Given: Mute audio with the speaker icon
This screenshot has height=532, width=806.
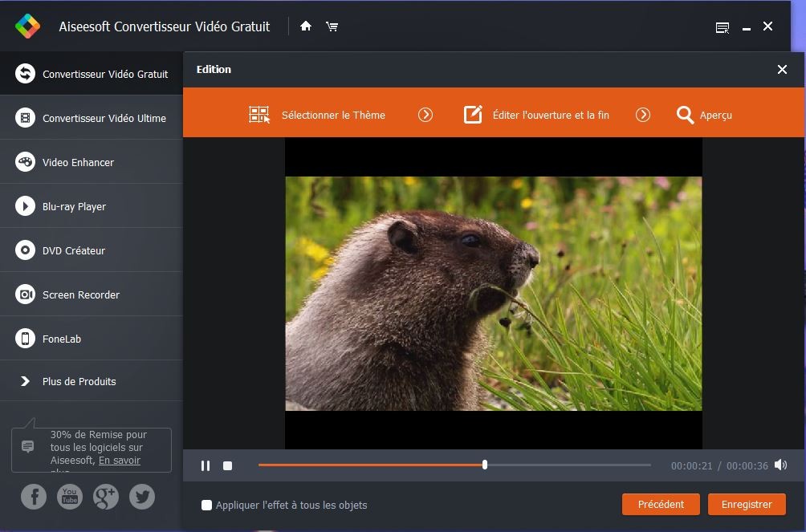Looking at the screenshot, I should click(x=781, y=465).
